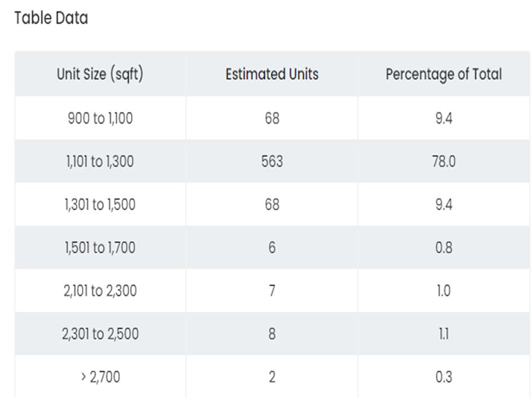The height and width of the screenshot is (405, 532).
Task: Click the estimated units value 8
Action: [271, 334]
